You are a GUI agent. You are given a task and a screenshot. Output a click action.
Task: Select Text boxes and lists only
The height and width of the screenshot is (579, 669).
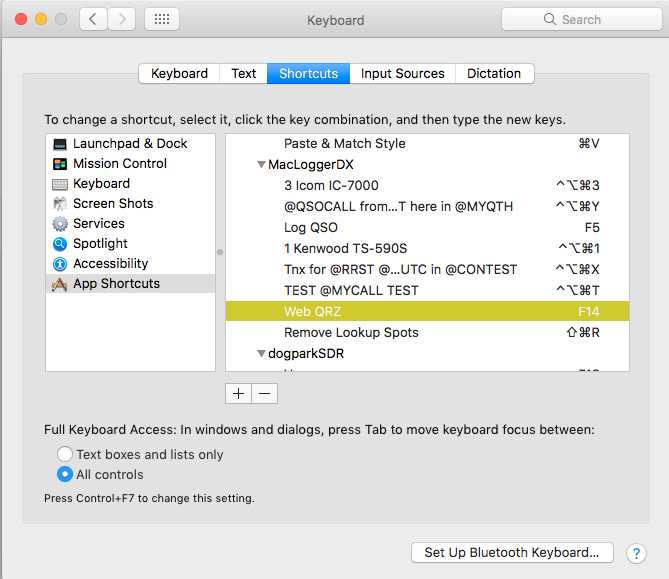pos(66,455)
